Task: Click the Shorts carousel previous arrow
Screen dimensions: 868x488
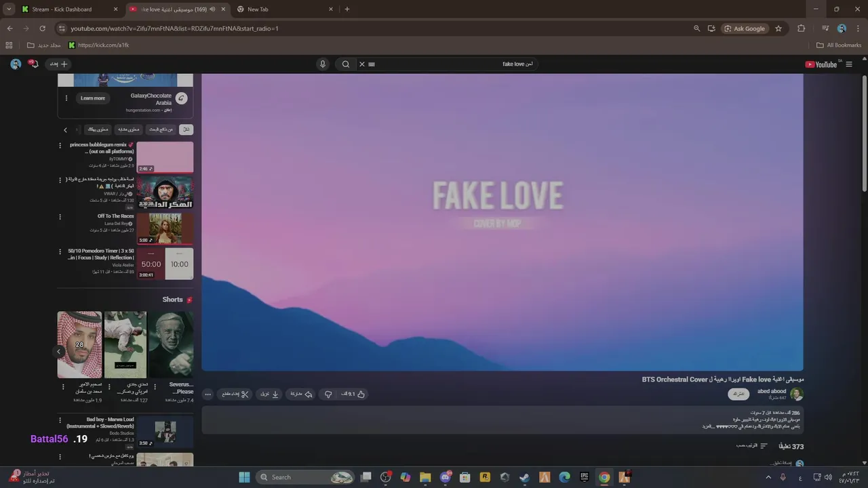Action: [59, 352]
